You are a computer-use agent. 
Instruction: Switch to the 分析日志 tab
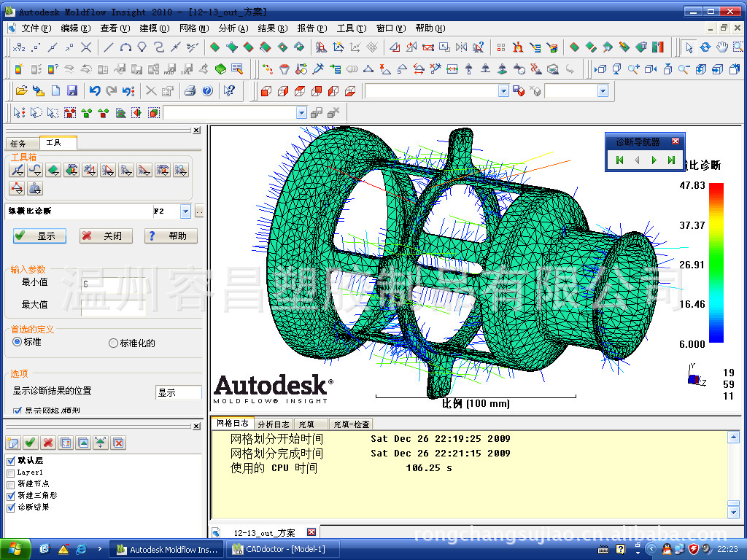tap(274, 424)
